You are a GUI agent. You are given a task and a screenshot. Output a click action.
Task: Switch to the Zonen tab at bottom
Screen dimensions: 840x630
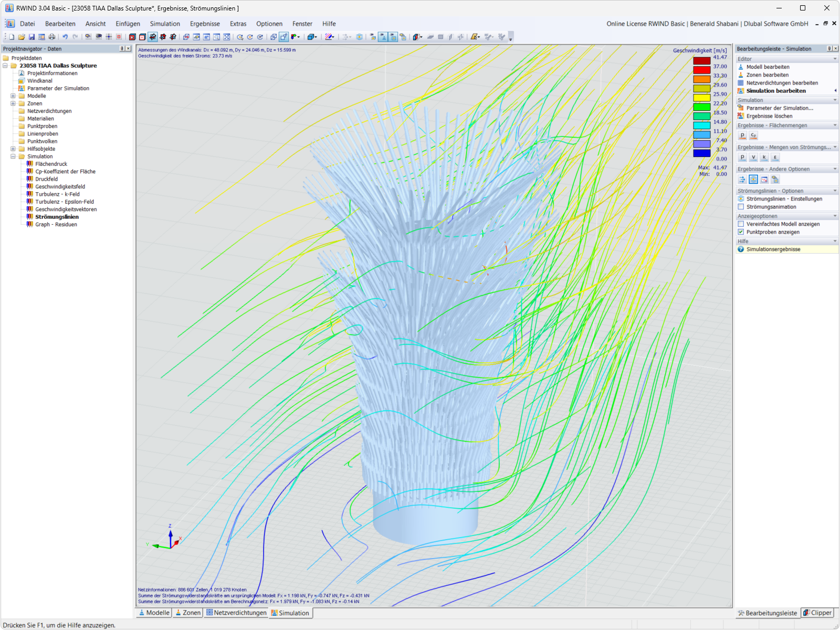pyautogui.click(x=187, y=613)
